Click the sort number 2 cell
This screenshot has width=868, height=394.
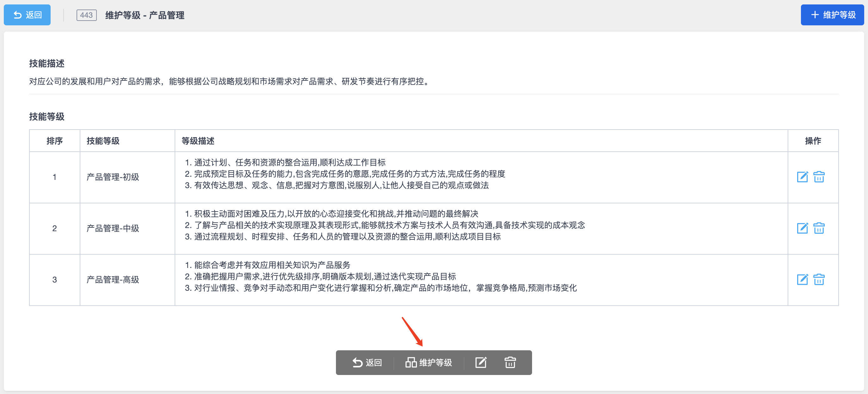click(x=55, y=228)
